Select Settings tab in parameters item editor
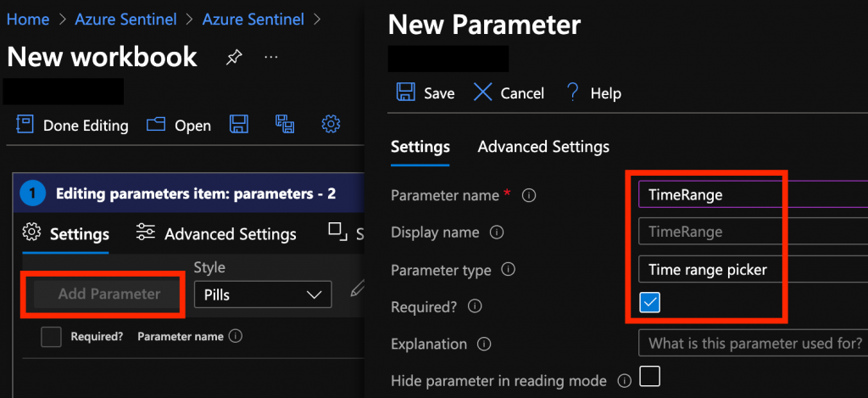 click(x=66, y=234)
